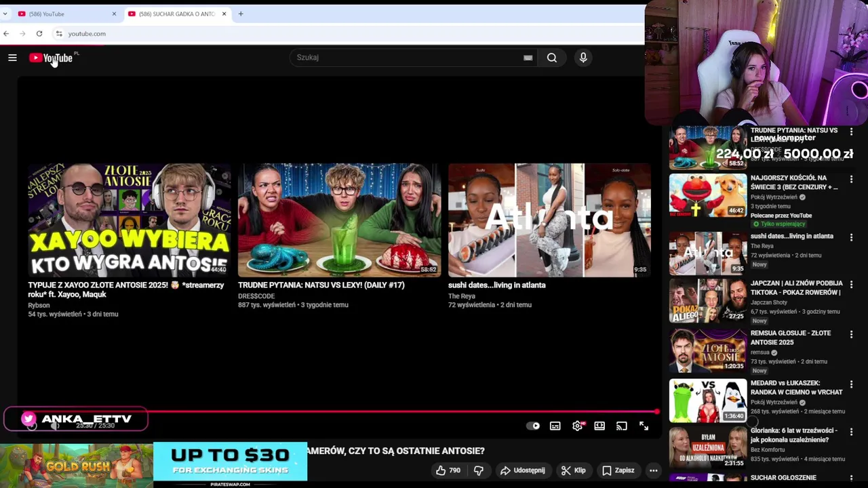The height and width of the screenshot is (488, 868).
Task: Go forward in the browser
Action: coord(22,33)
